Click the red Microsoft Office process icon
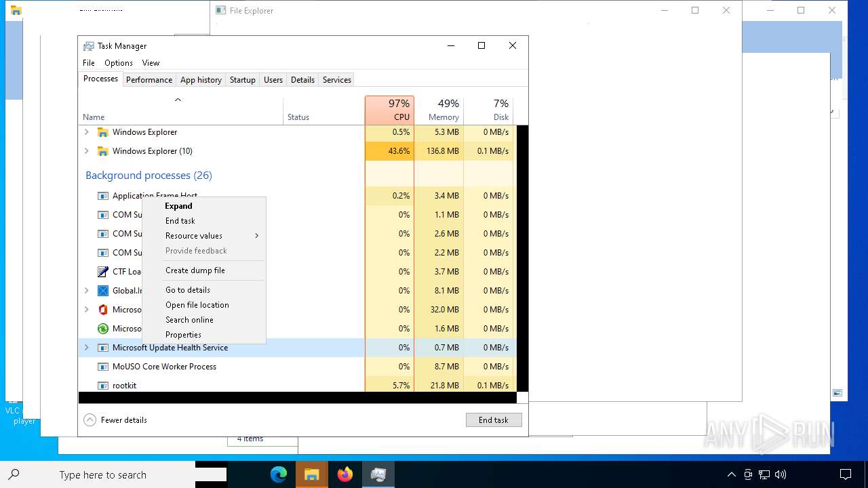This screenshot has height=488, width=868. pyautogui.click(x=103, y=310)
